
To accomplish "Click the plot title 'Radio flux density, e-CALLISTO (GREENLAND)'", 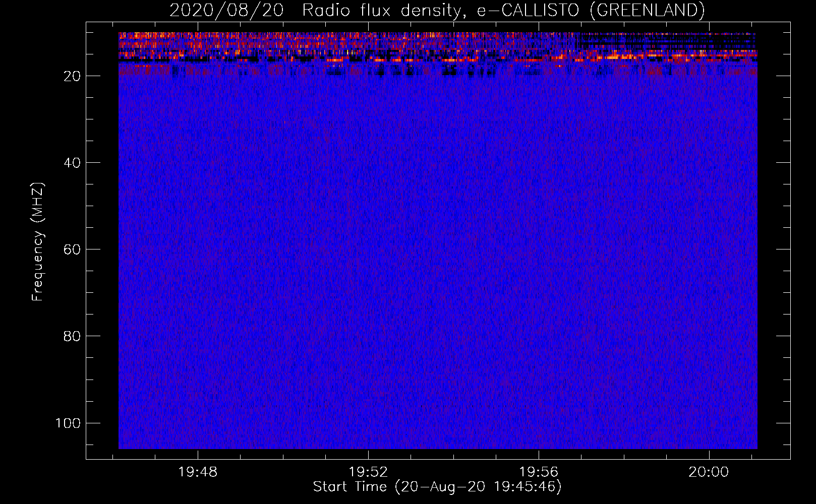I will tap(503, 11).
